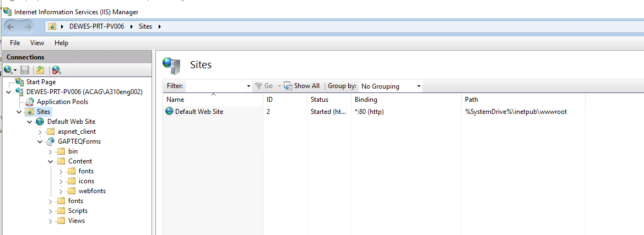
Task: Click the Scripts folder icon
Action: click(x=61, y=211)
